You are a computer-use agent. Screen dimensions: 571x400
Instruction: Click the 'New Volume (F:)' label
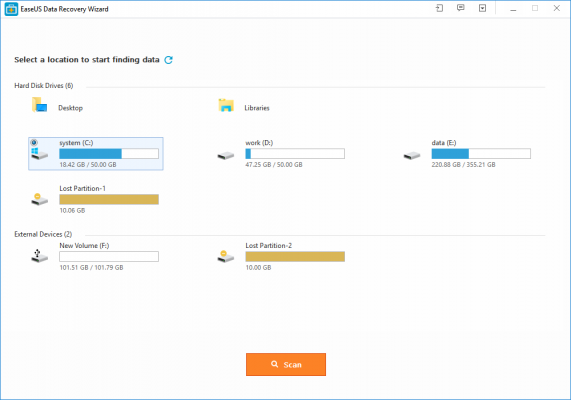(x=84, y=246)
